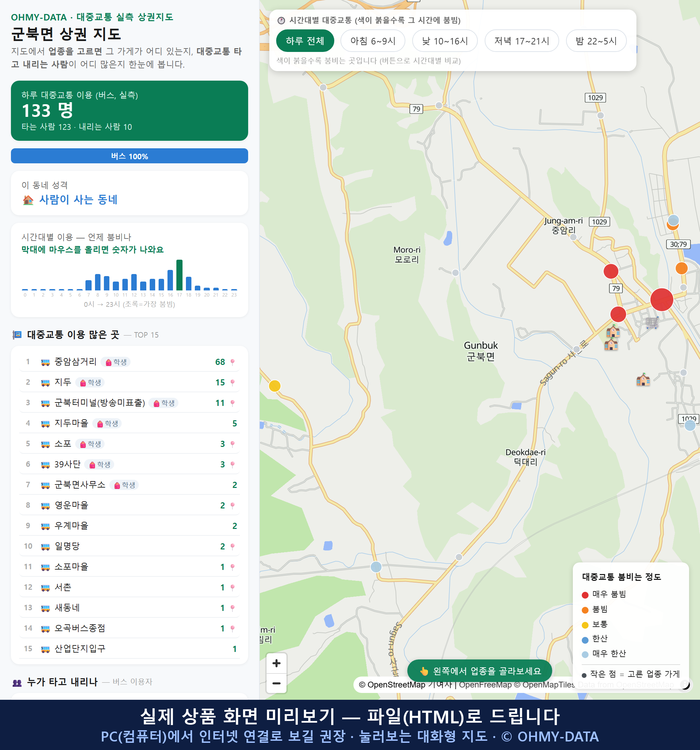Click the 학생 tag on 39사단 row
The width and height of the screenshot is (700, 750).
pyautogui.click(x=99, y=464)
